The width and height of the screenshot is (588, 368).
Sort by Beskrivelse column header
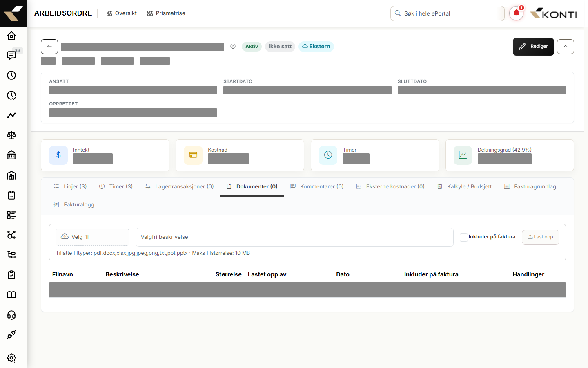pos(122,274)
